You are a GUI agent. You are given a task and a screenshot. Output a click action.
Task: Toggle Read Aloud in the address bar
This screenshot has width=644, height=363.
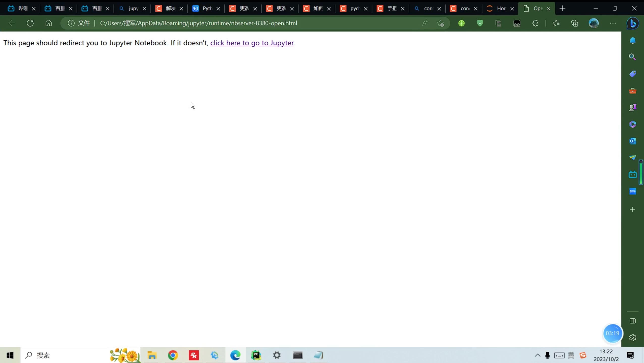[x=425, y=23]
